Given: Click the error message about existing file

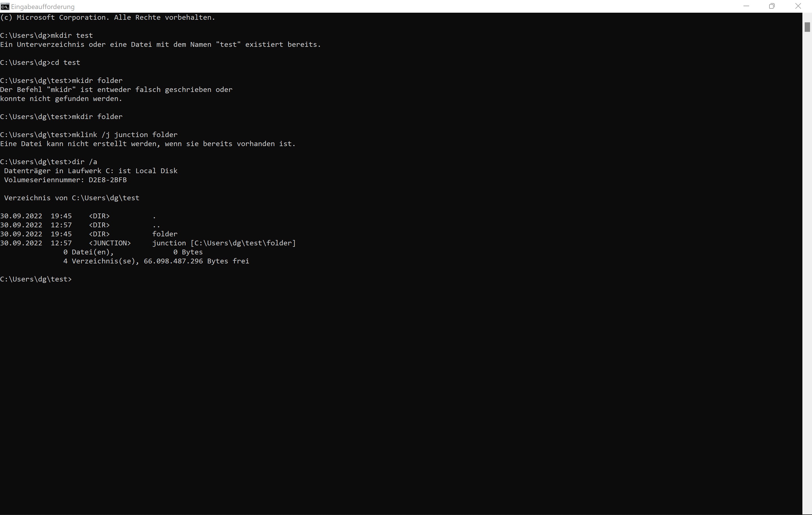Looking at the screenshot, I should tap(148, 144).
